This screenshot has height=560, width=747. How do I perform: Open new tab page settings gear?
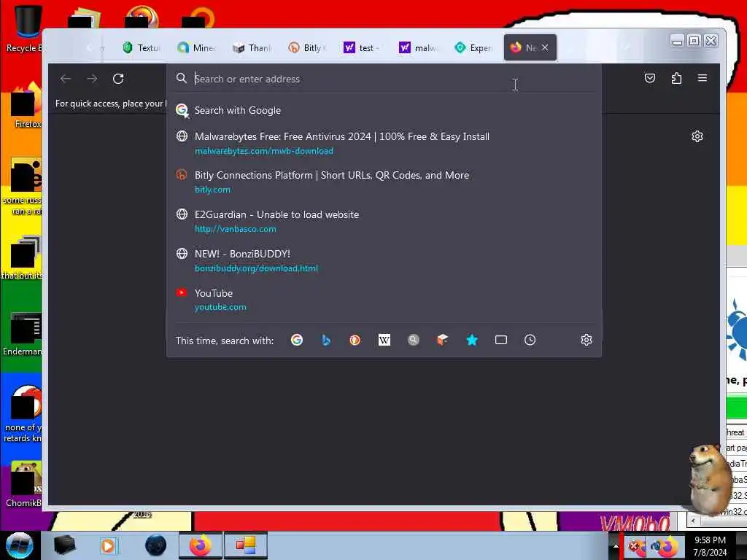[x=697, y=136]
